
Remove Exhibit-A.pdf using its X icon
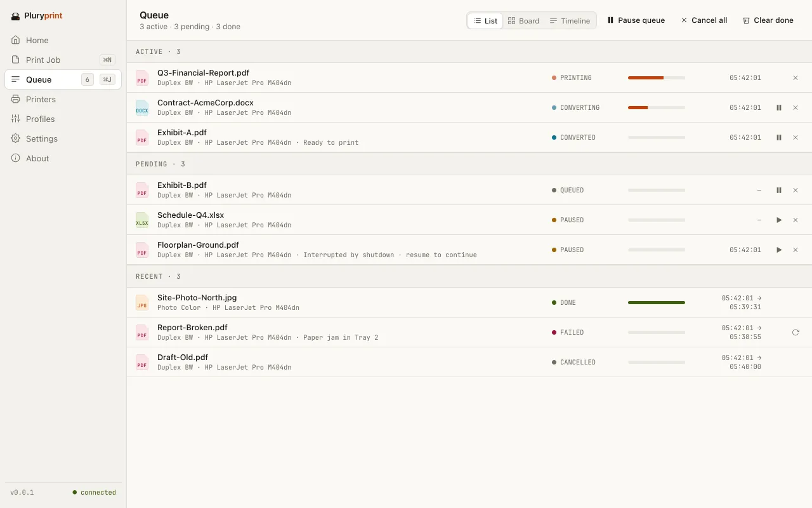[x=796, y=137]
